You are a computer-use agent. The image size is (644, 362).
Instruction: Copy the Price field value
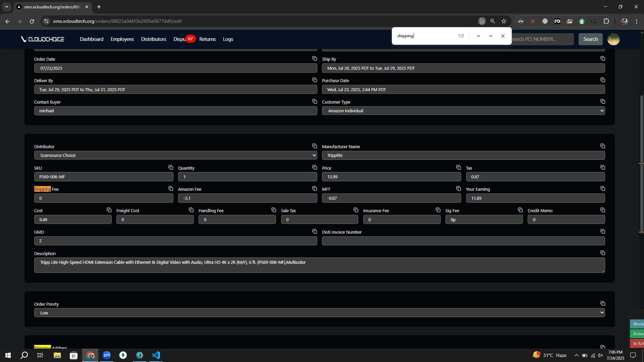459,168
